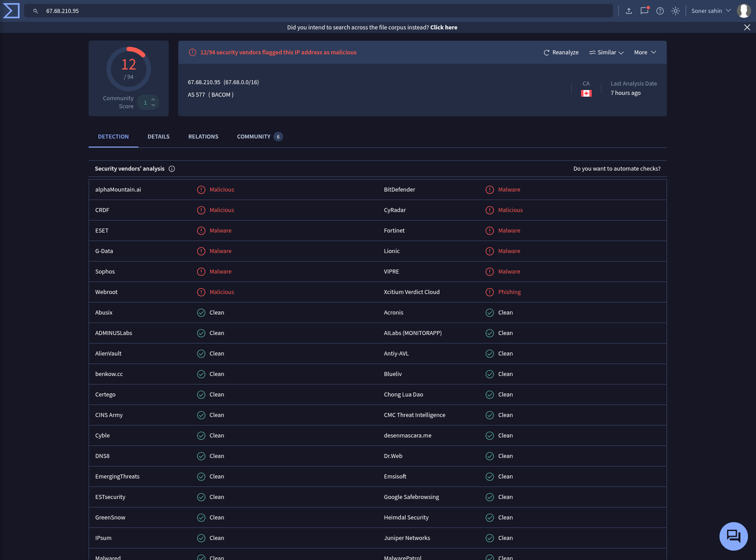
Task: Select the Chong Lua Dao vendor name
Action: tap(403, 395)
